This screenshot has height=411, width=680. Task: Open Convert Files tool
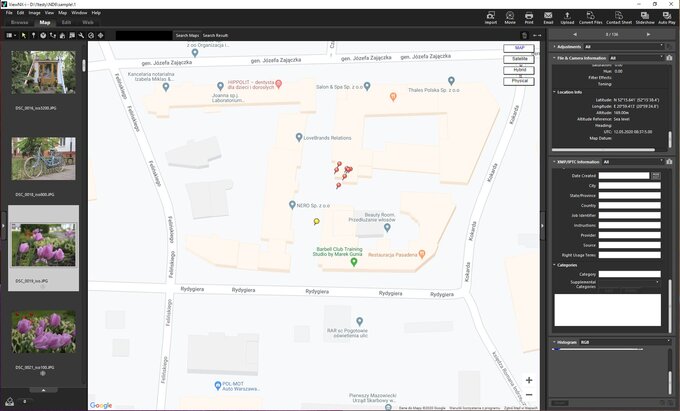591,18
